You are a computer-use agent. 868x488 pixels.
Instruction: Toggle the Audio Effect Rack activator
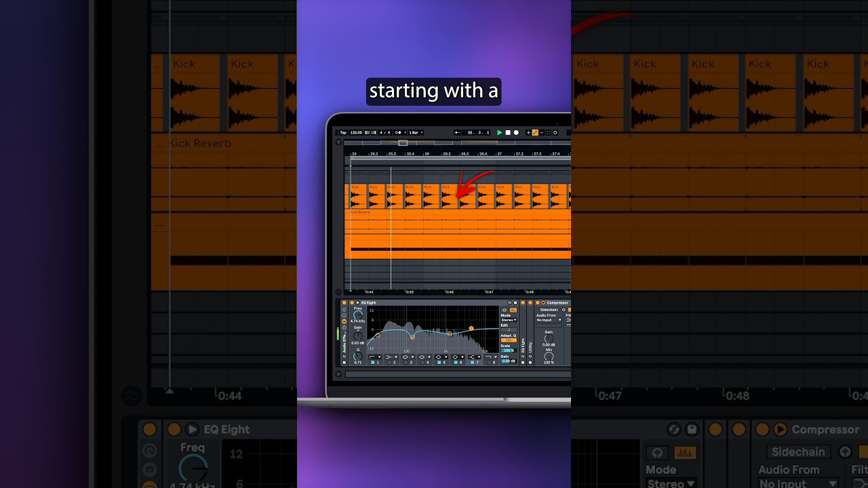[344, 303]
